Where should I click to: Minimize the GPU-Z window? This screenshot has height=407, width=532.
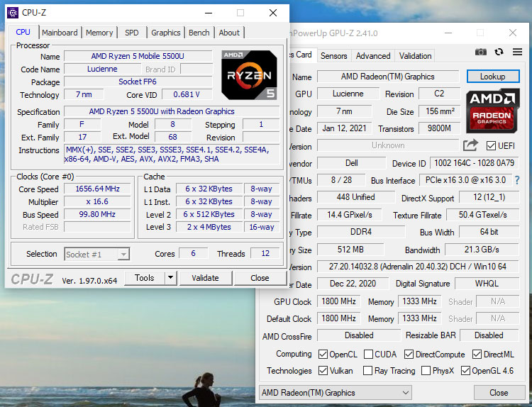coord(448,33)
